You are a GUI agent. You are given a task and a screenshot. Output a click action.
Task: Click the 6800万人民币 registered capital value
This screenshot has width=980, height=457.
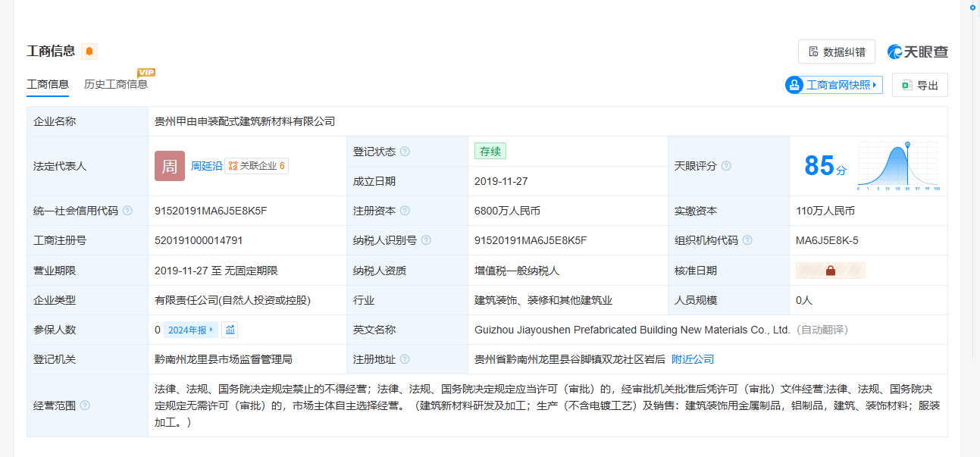(x=507, y=211)
